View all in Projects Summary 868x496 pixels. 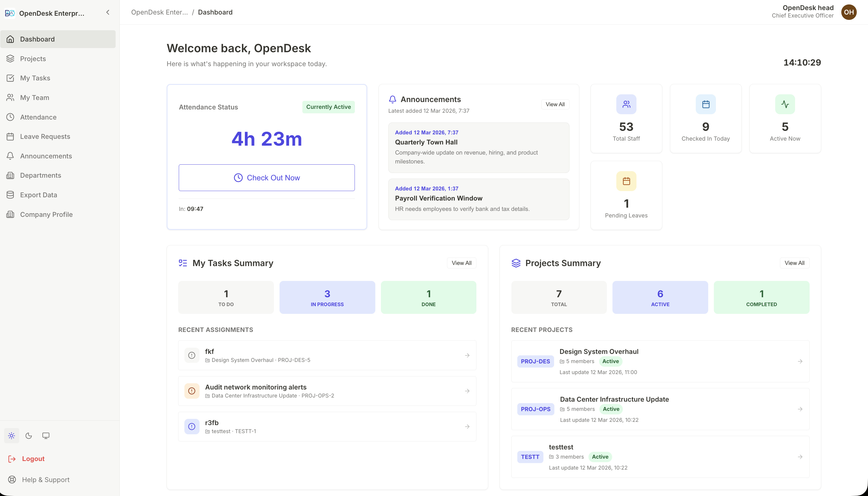pos(794,263)
